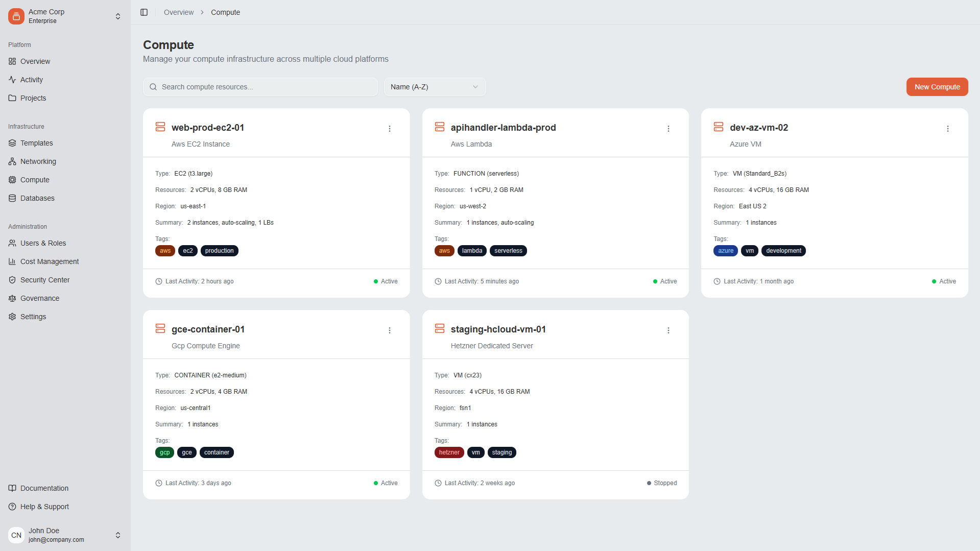The height and width of the screenshot is (551, 980).
Task: Click the compute resources search field
Action: tap(260, 87)
